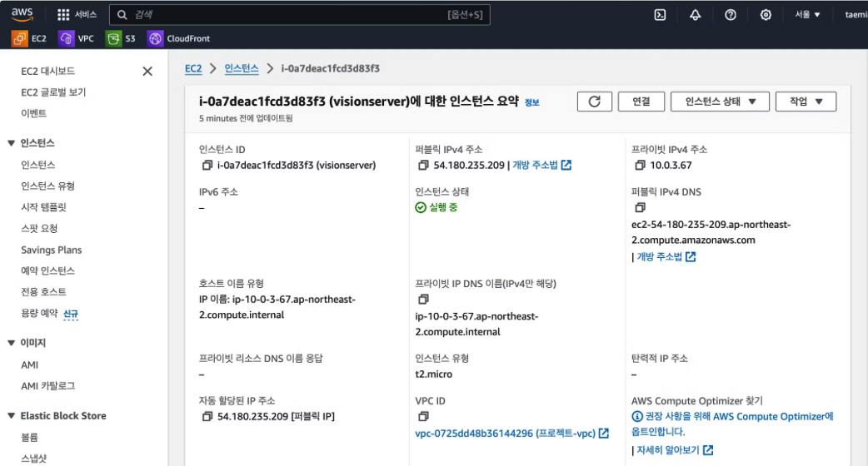Screen dimensions: 868x466
Task: Open the AWS home logo
Action: click(x=22, y=14)
